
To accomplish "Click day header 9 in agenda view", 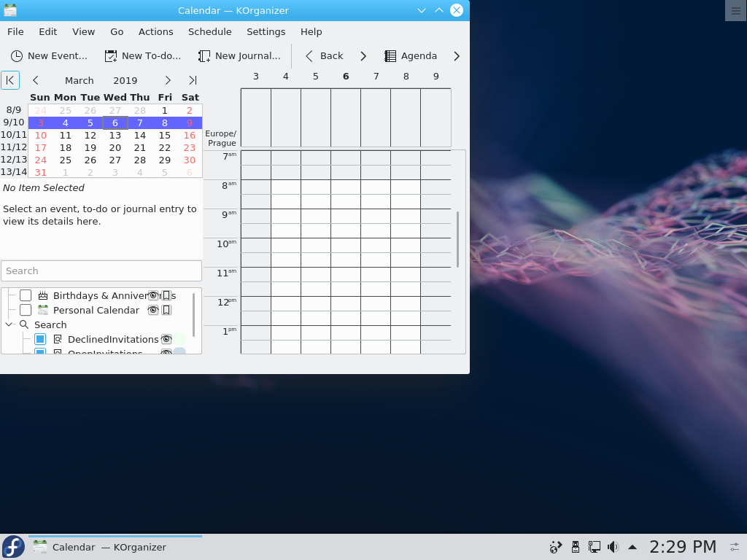I will tap(436, 76).
